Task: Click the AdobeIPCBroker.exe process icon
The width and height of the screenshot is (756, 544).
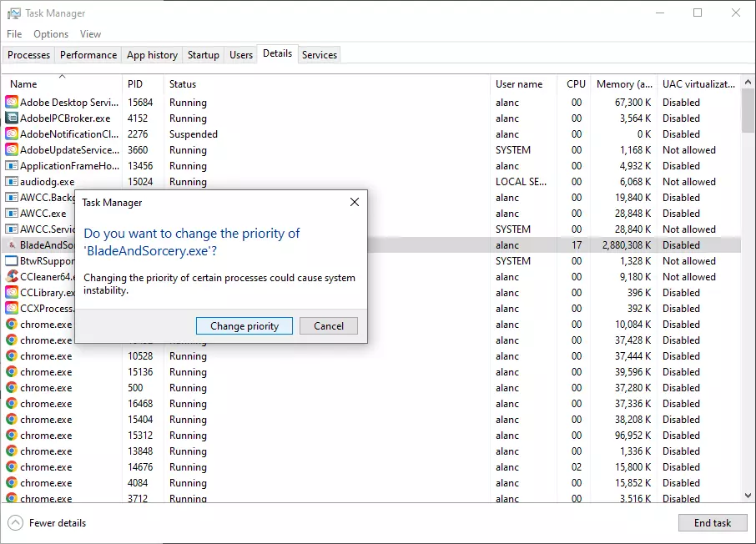Action: tap(12, 118)
